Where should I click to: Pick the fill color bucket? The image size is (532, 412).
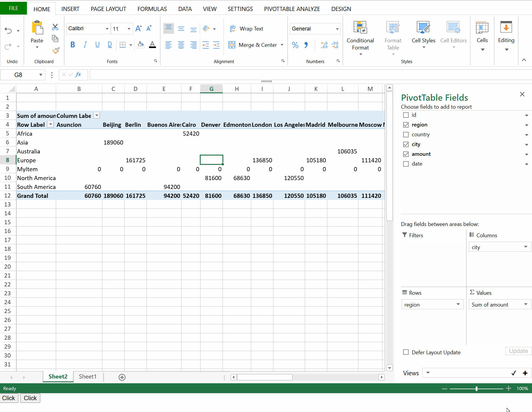141,45
